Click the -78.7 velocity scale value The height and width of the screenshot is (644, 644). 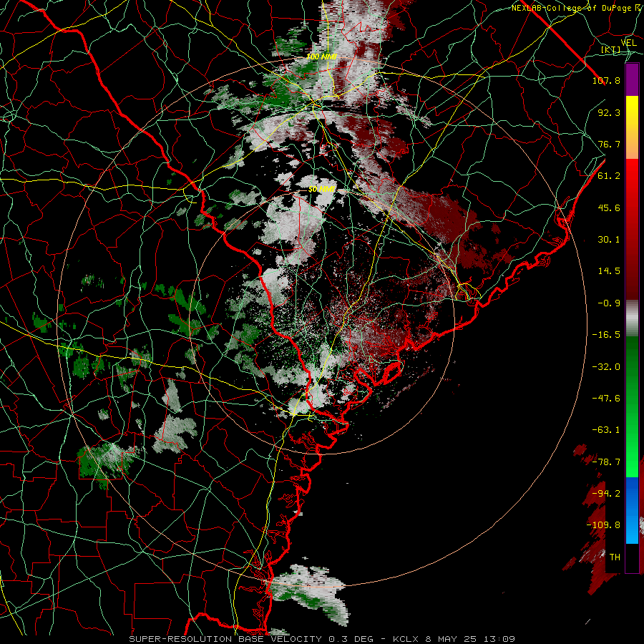tap(606, 462)
